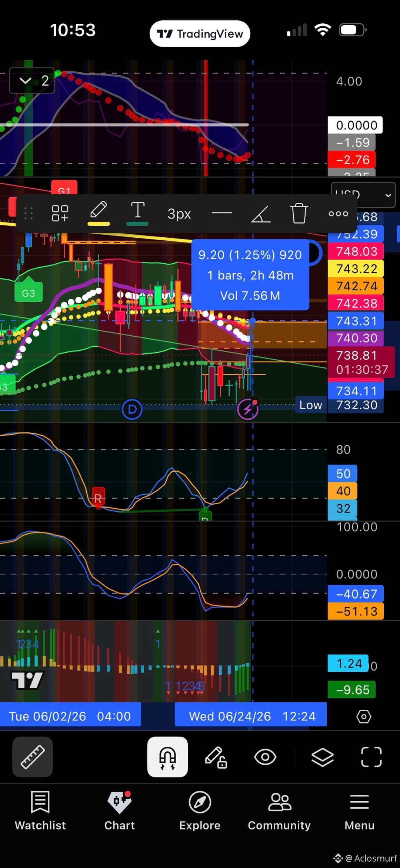Open chart settings hexagon icon

click(x=363, y=716)
